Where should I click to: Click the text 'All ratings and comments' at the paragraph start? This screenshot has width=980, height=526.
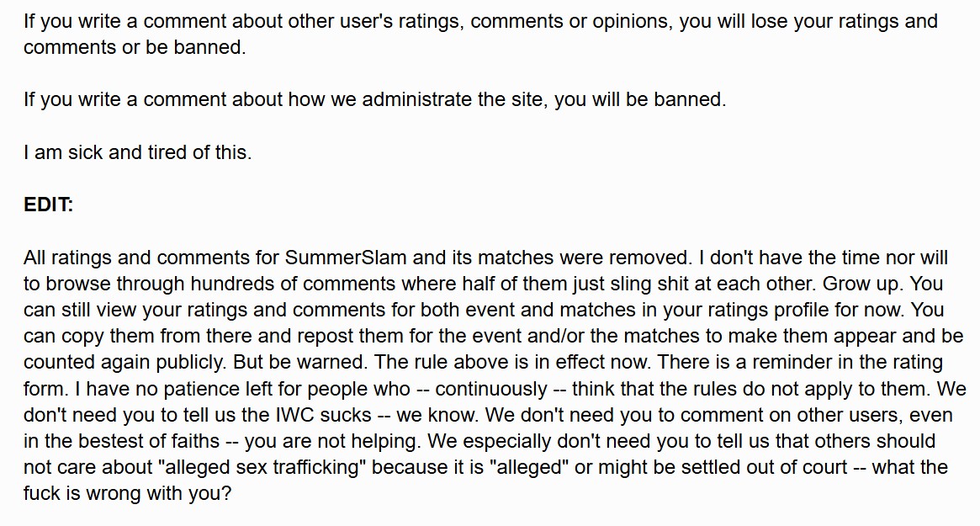129,258
